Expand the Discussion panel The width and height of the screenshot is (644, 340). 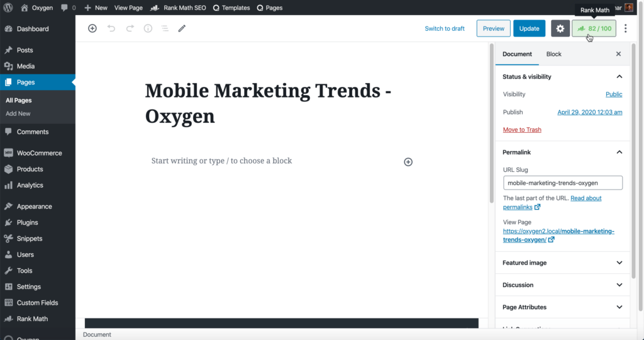tap(562, 285)
